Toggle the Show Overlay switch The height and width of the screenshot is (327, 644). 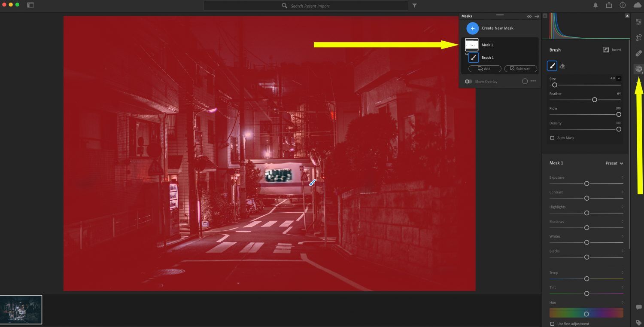click(468, 82)
